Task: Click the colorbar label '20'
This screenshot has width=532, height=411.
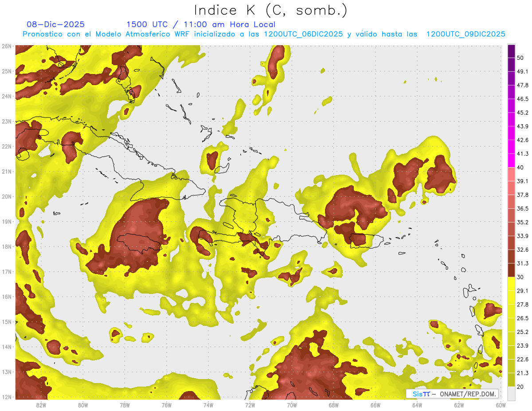Action: pyautogui.click(x=520, y=387)
